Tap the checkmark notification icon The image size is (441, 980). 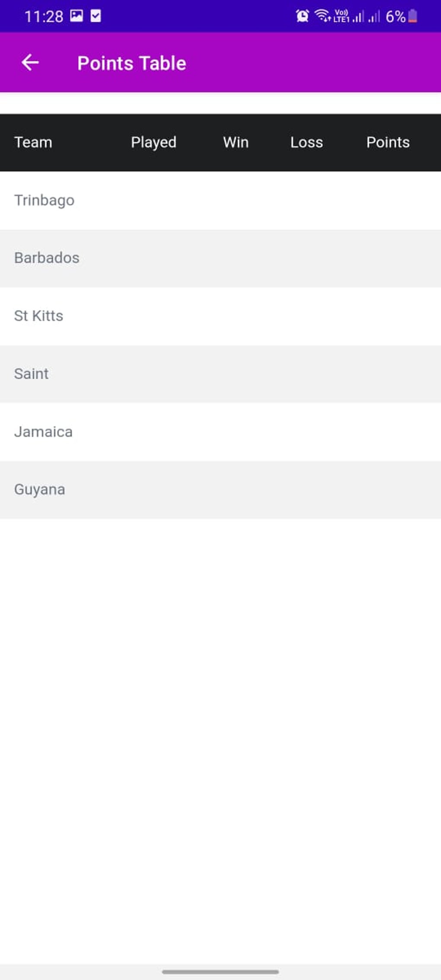[x=96, y=16]
